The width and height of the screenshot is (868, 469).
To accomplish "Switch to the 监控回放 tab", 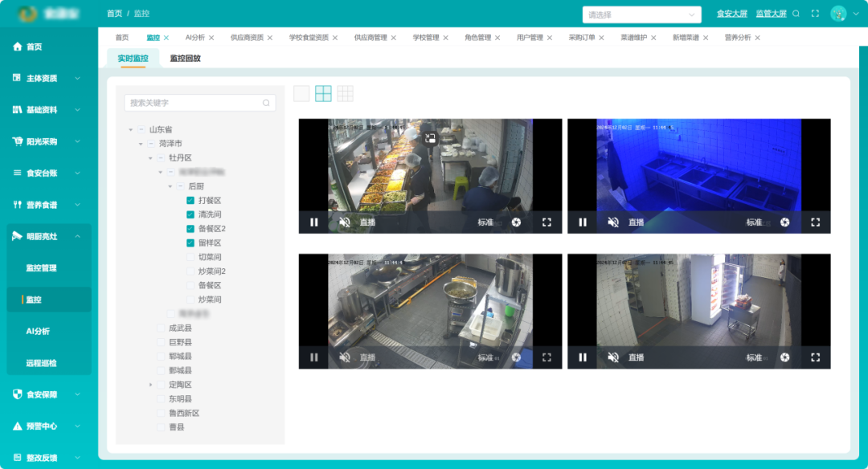I will pos(185,58).
